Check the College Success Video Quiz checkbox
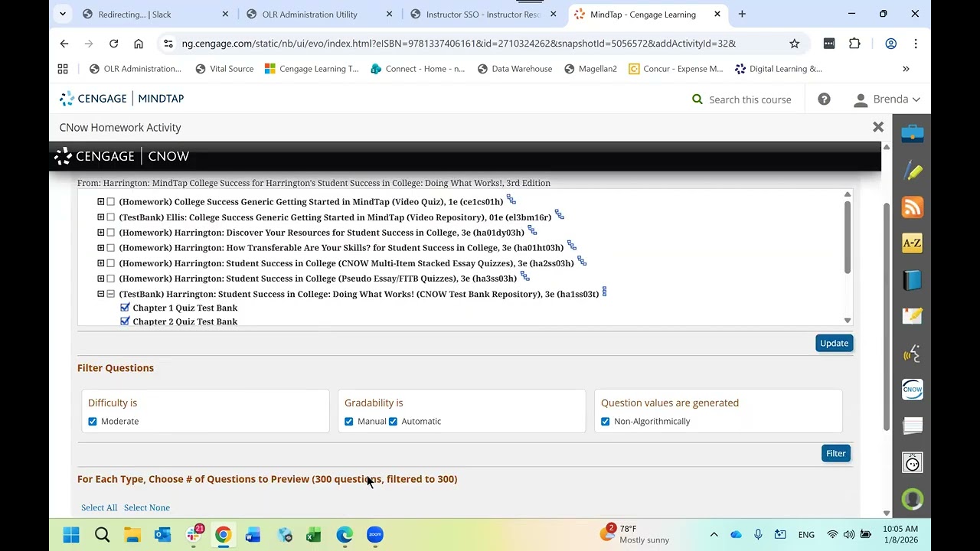This screenshot has width=980, height=551. coord(111,202)
